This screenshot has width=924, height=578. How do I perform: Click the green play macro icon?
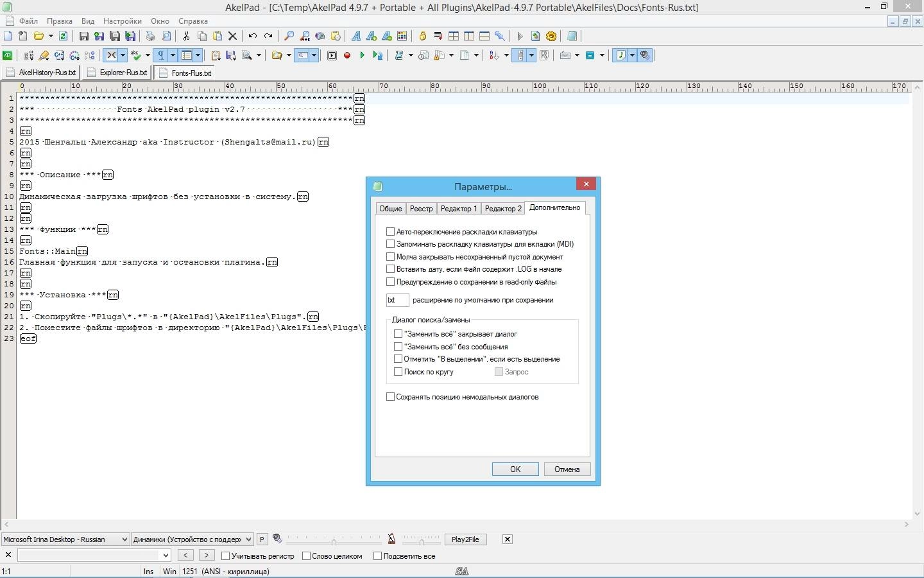pyautogui.click(x=363, y=55)
